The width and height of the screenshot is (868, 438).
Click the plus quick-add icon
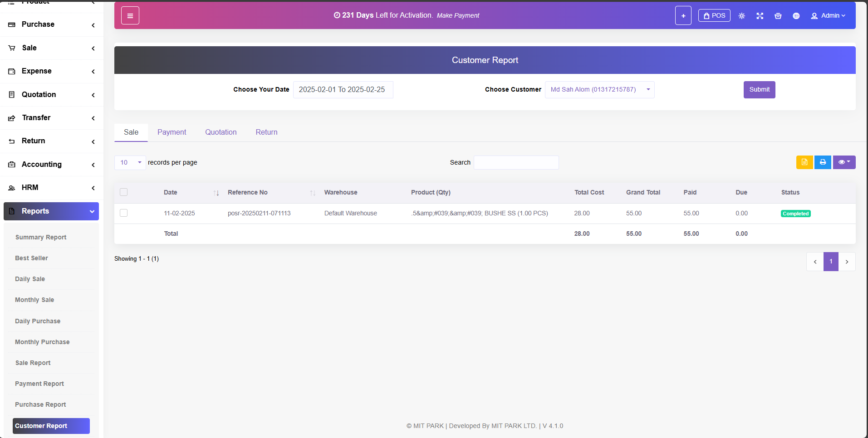pyautogui.click(x=683, y=15)
